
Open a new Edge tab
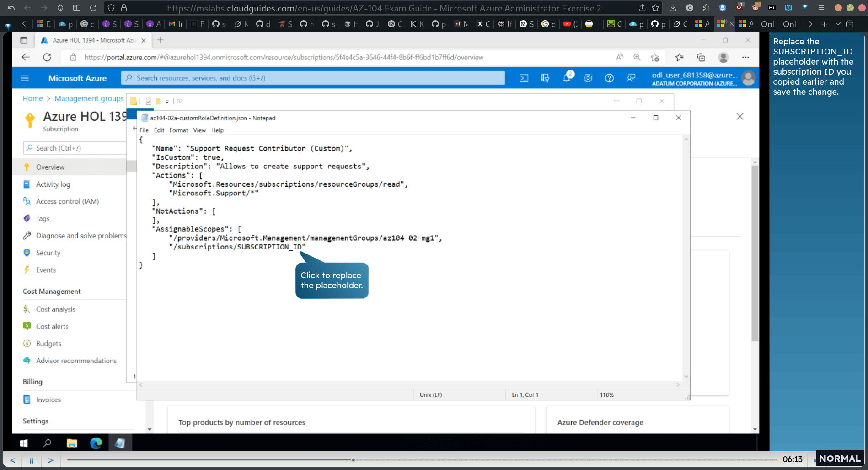160,40
